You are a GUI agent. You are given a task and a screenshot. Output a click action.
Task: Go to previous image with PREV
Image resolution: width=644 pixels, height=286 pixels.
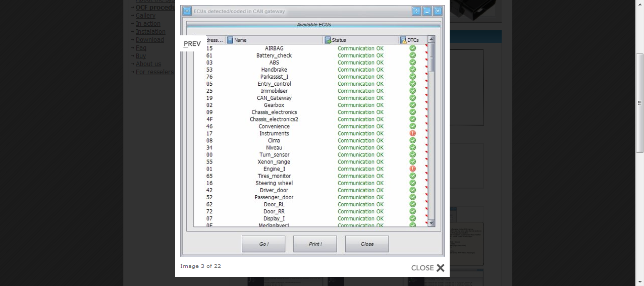(192, 44)
